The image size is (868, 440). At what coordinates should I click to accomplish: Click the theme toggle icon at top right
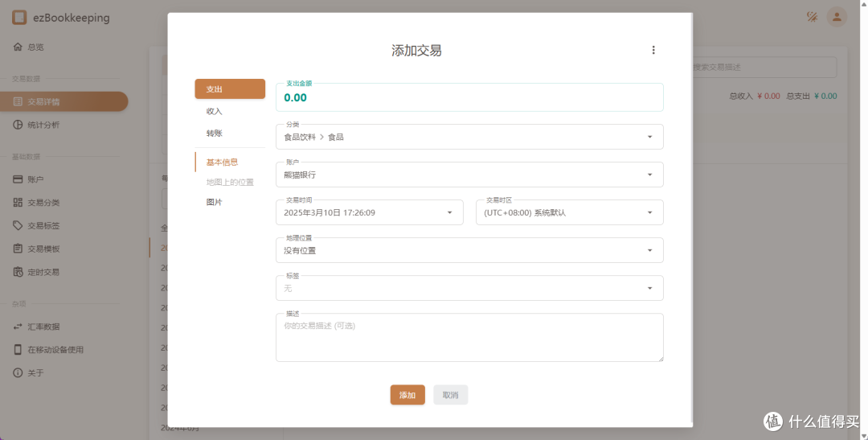[x=812, y=17]
